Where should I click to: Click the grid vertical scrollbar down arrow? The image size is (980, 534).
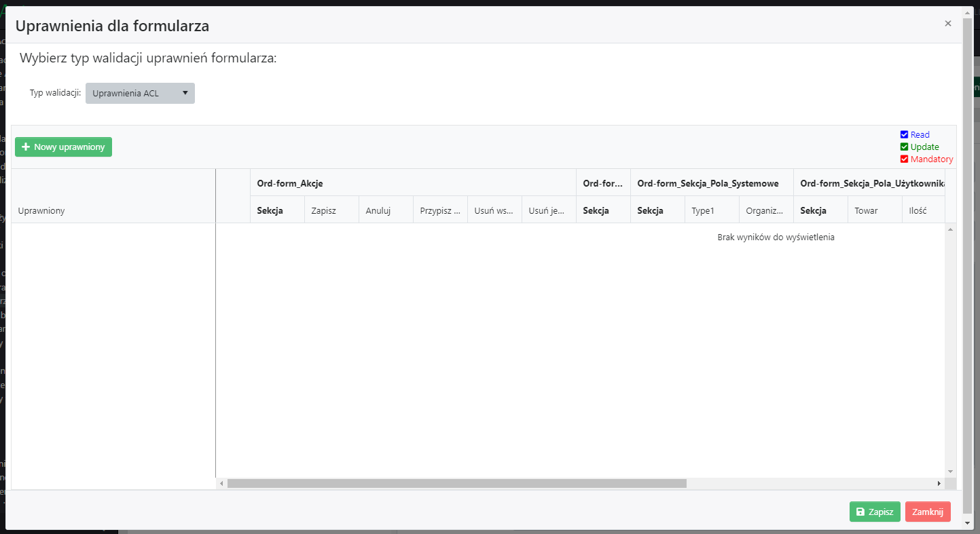pos(950,471)
